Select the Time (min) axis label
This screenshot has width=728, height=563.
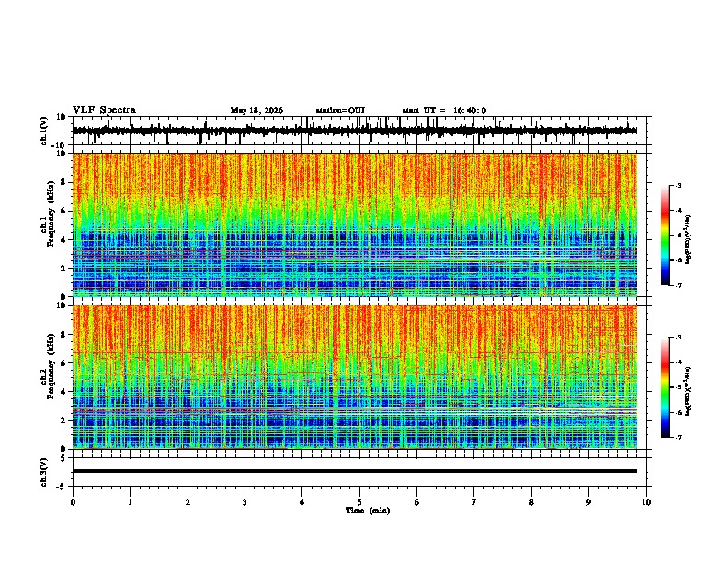tap(368, 511)
